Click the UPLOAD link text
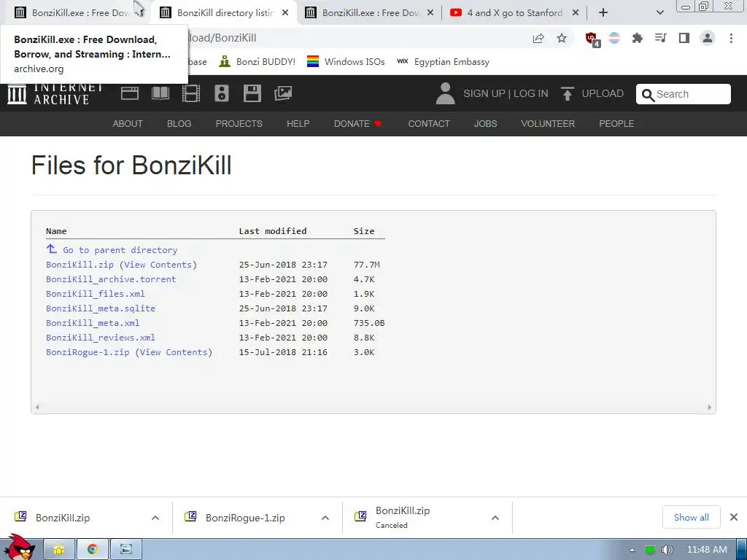747x560 pixels. pos(603,93)
